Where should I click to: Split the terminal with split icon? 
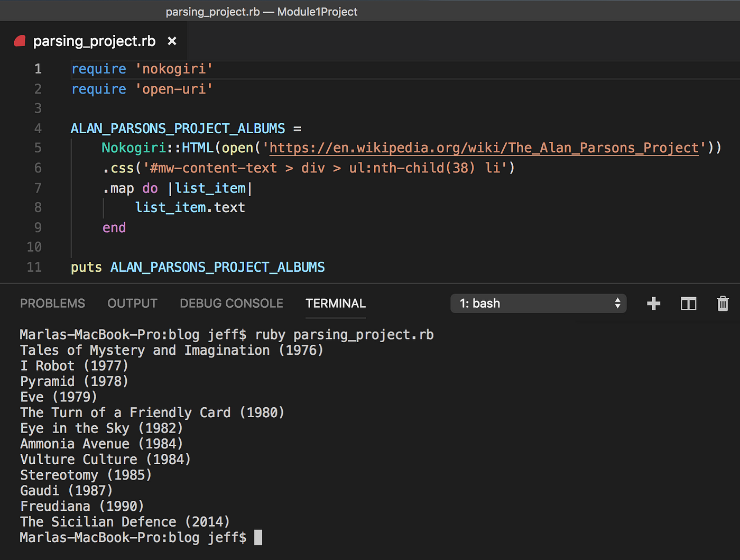pyautogui.click(x=688, y=304)
